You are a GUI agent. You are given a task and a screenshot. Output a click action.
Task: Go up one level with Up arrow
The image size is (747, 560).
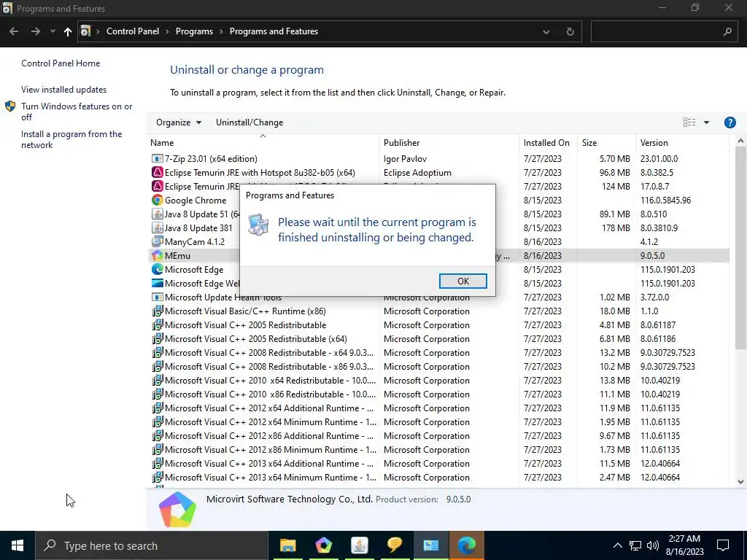[x=68, y=31]
